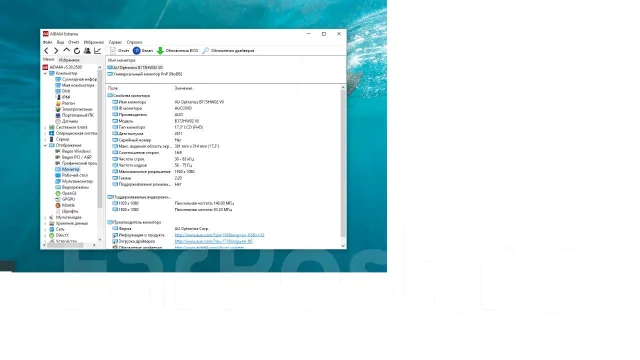Switch to the Избранное tab in left pane
Viewport: 640px width, 360px height.
coord(69,60)
